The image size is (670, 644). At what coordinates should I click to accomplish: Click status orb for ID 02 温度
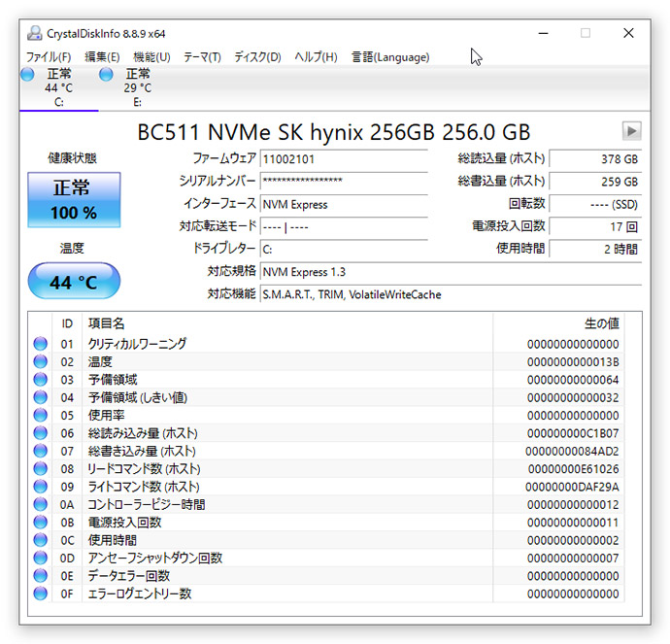41,361
